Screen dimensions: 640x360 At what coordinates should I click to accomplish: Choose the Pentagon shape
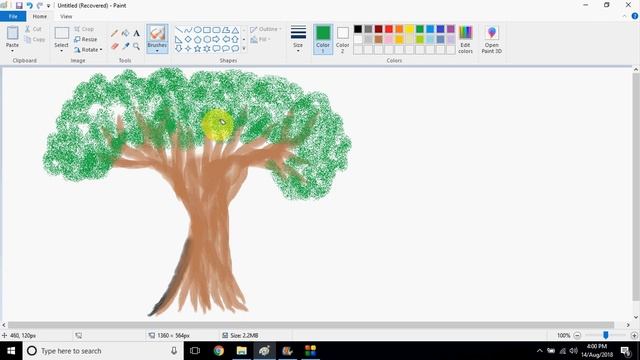pyautogui.click(x=198, y=39)
